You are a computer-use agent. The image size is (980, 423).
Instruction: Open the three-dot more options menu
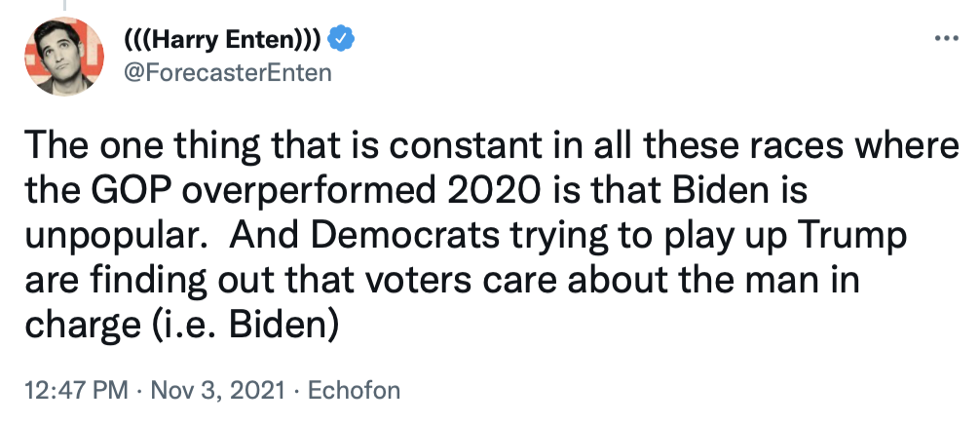946,38
